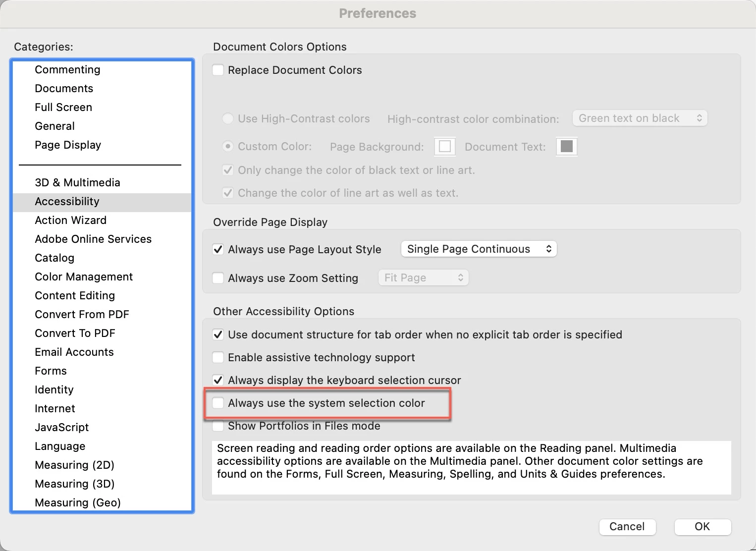Select Internet category
The height and width of the screenshot is (551, 756).
pos(102,408)
